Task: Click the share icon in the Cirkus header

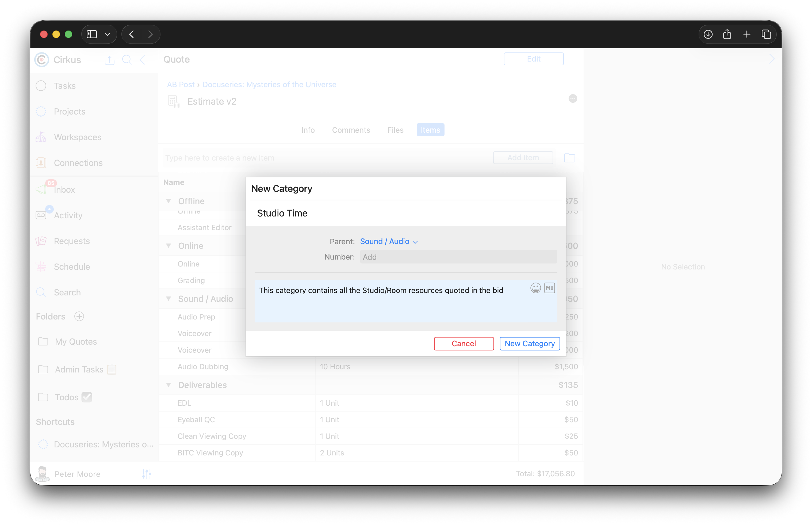Action: pos(109,60)
